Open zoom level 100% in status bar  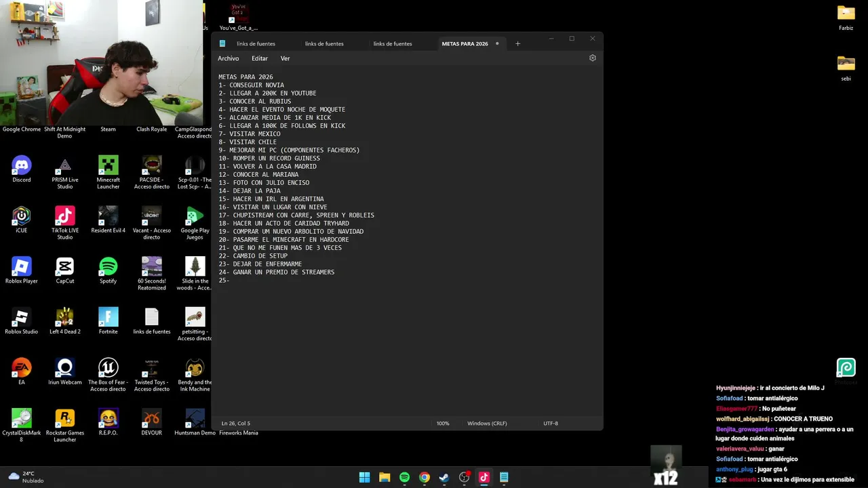[x=443, y=423]
